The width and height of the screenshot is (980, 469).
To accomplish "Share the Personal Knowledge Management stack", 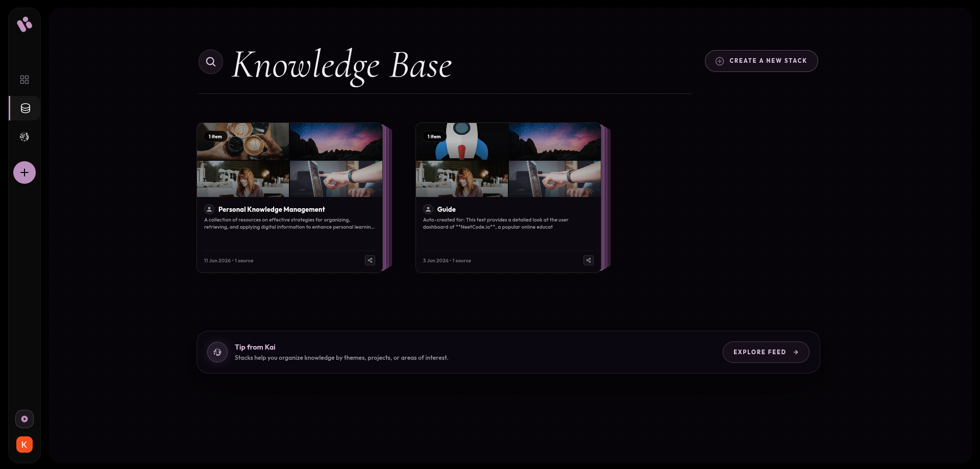I will (370, 260).
